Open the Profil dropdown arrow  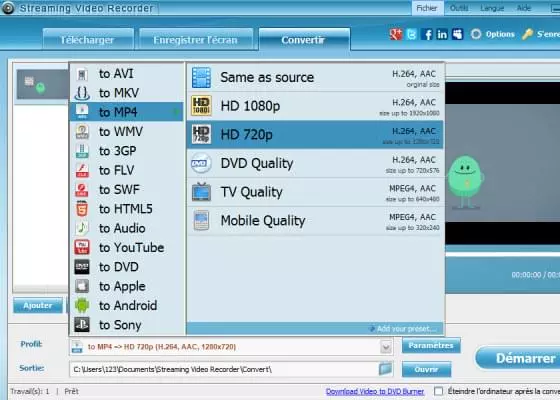pos(386,347)
